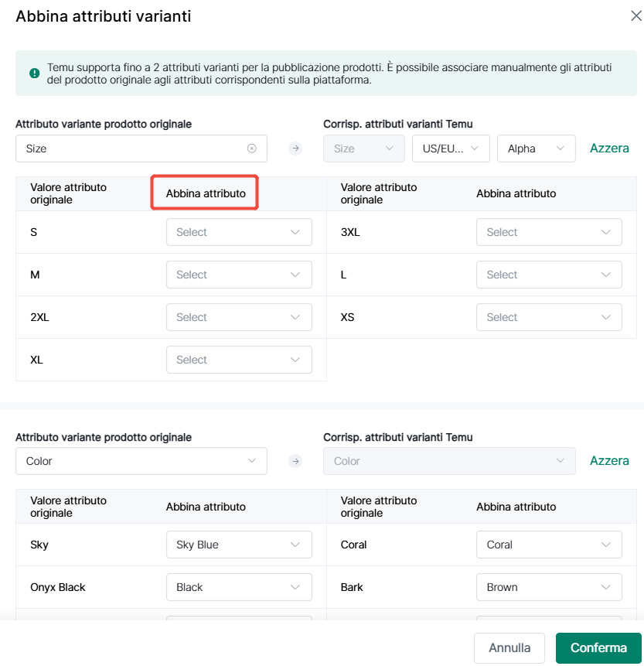The image size is (644, 666).
Task: Click the arrow icon beside Size field
Action: (295, 149)
